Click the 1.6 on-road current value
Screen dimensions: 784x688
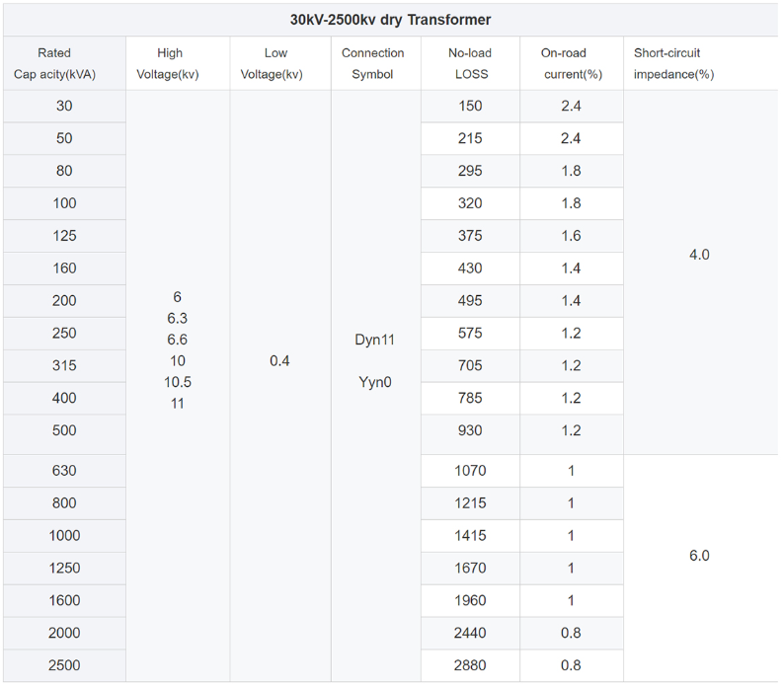pyautogui.click(x=572, y=236)
